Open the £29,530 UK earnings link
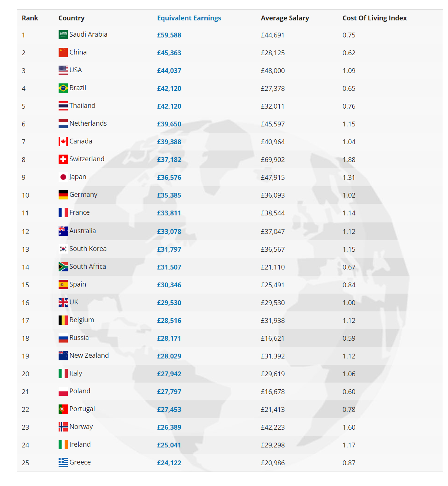Screen dimensions: 448x486 [169, 303]
